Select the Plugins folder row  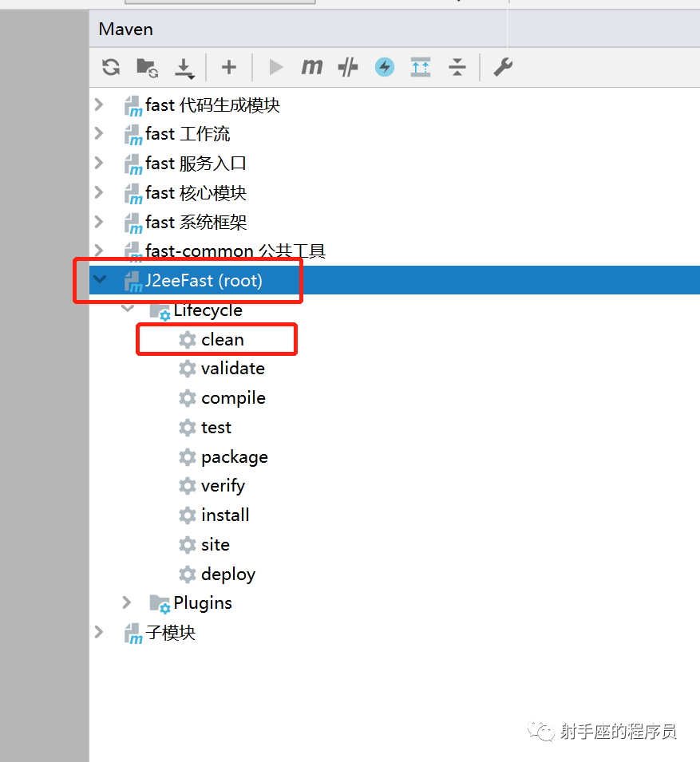click(x=203, y=603)
